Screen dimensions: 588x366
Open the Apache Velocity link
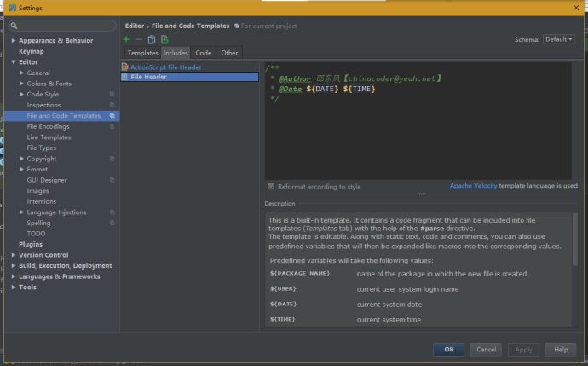tap(473, 186)
